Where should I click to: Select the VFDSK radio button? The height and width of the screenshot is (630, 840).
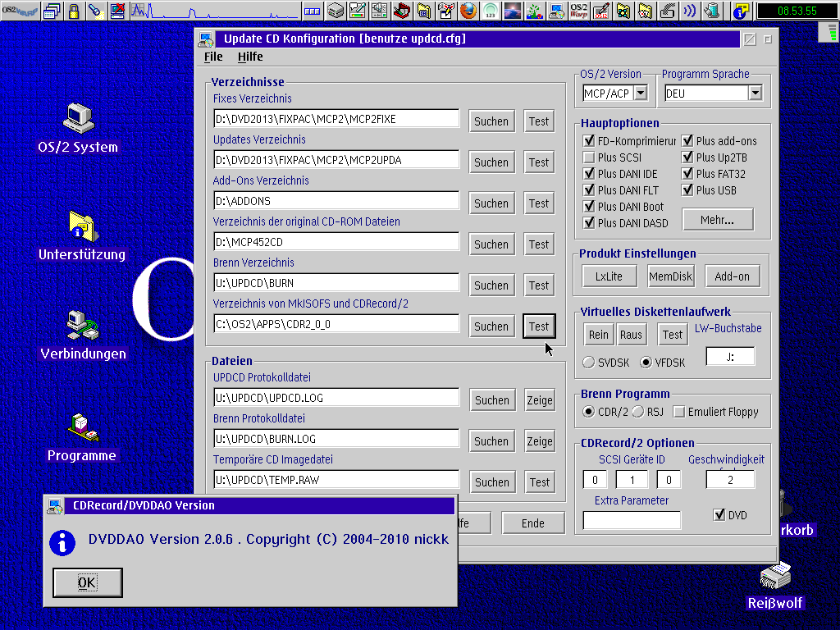(646, 363)
